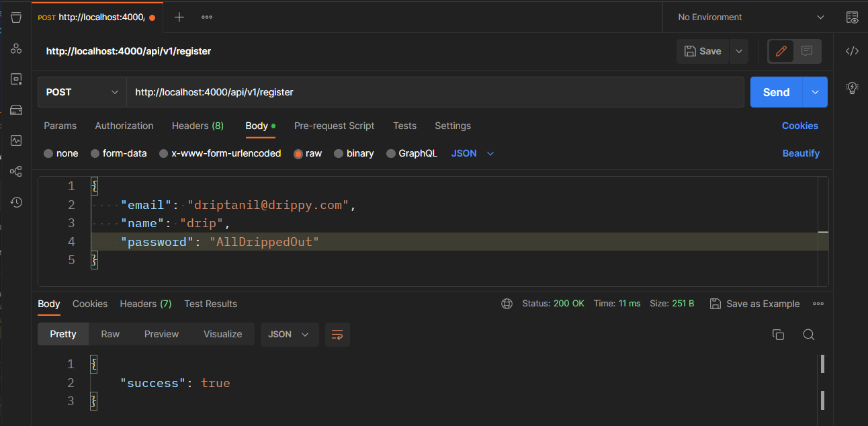Screen dimensions: 868x426
Task: Select the x-www-form-urlencoded radio option
Action: point(164,153)
